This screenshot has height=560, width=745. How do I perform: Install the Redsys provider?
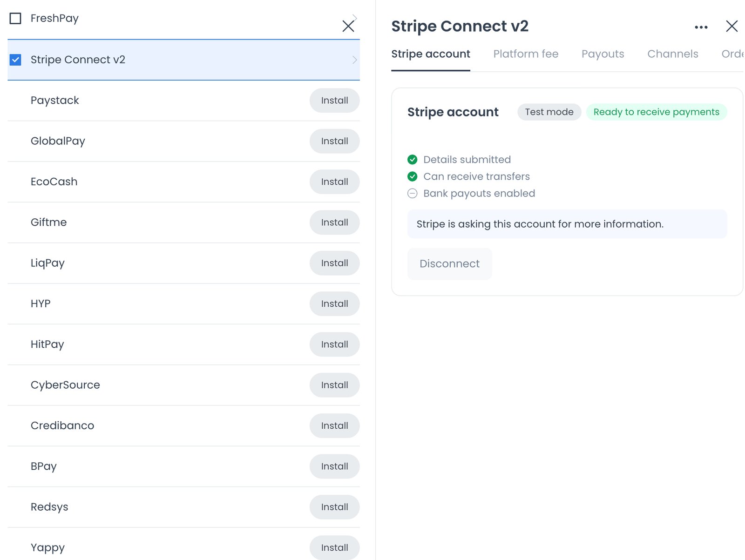pos(334,507)
